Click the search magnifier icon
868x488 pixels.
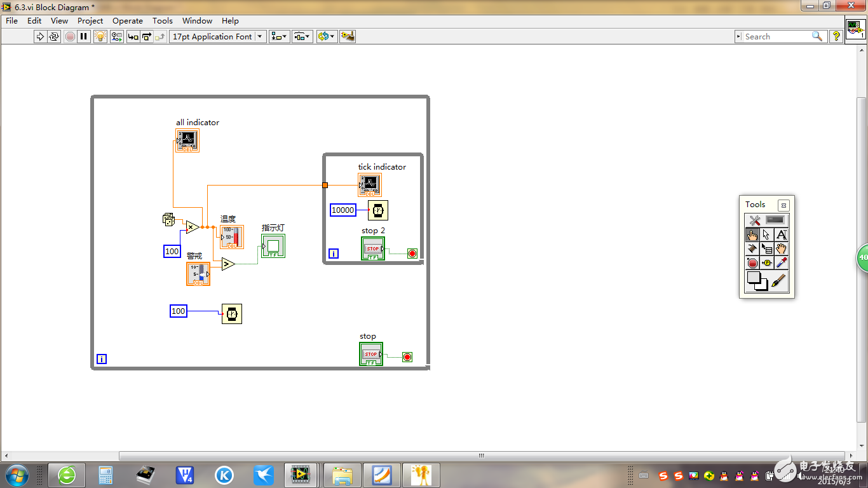817,37
